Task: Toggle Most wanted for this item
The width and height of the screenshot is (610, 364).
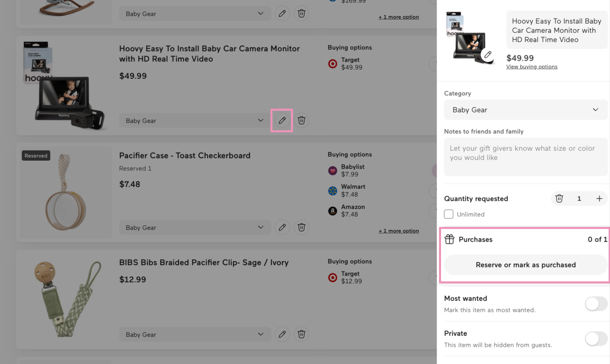Action: [x=596, y=304]
